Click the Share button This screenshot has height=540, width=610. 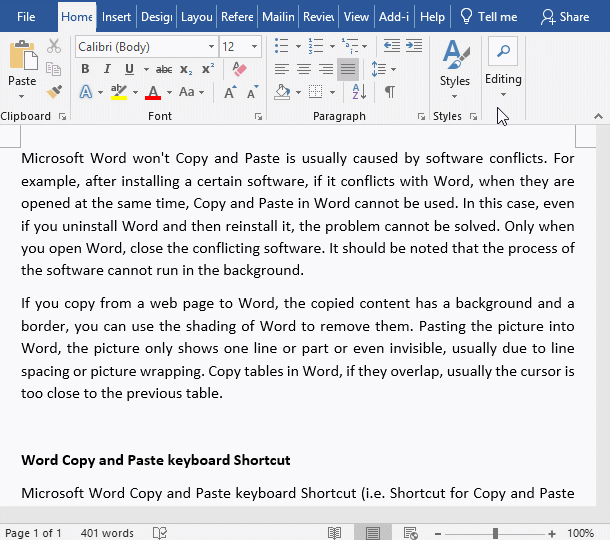click(565, 17)
